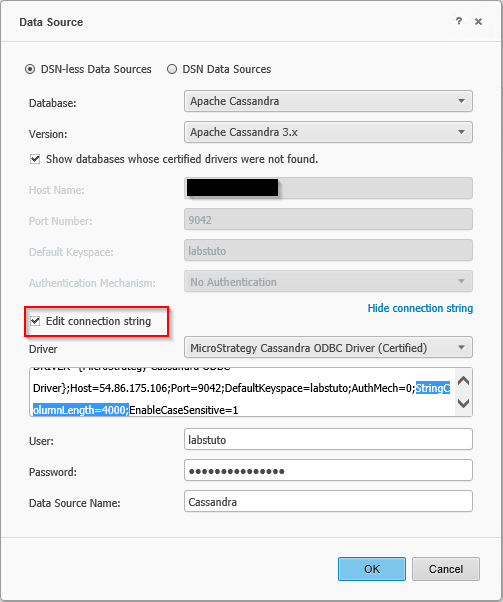Toggle Edit connection string checkbox
This screenshot has width=503, height=602.
35,321
